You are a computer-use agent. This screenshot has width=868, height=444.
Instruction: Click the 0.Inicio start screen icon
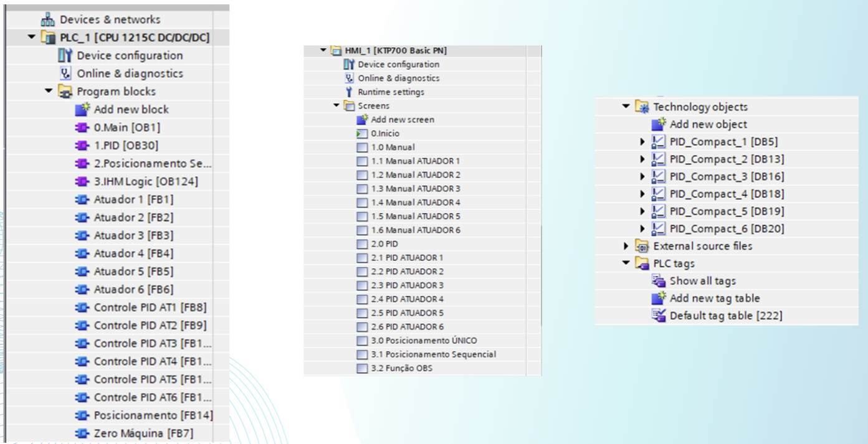click(362, 133)
